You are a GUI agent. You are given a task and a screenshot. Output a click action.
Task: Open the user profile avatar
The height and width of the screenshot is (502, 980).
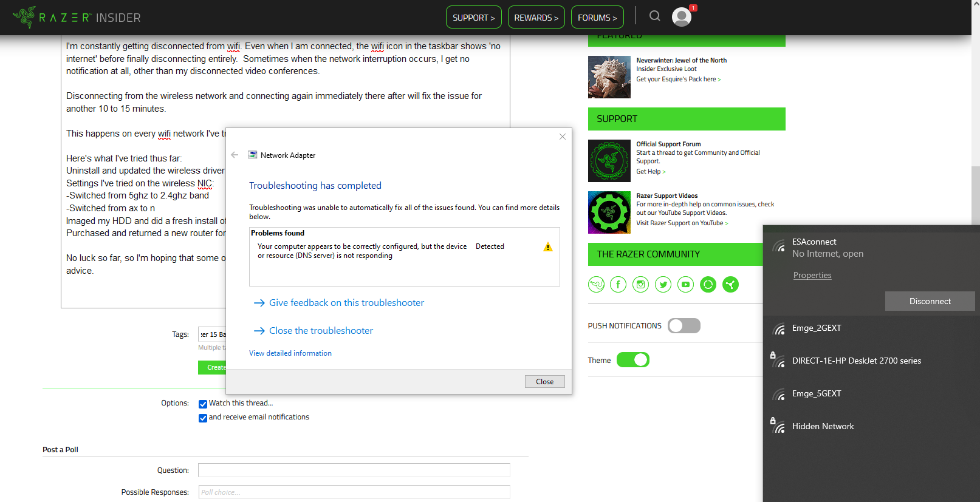click(x=681, y=17)
